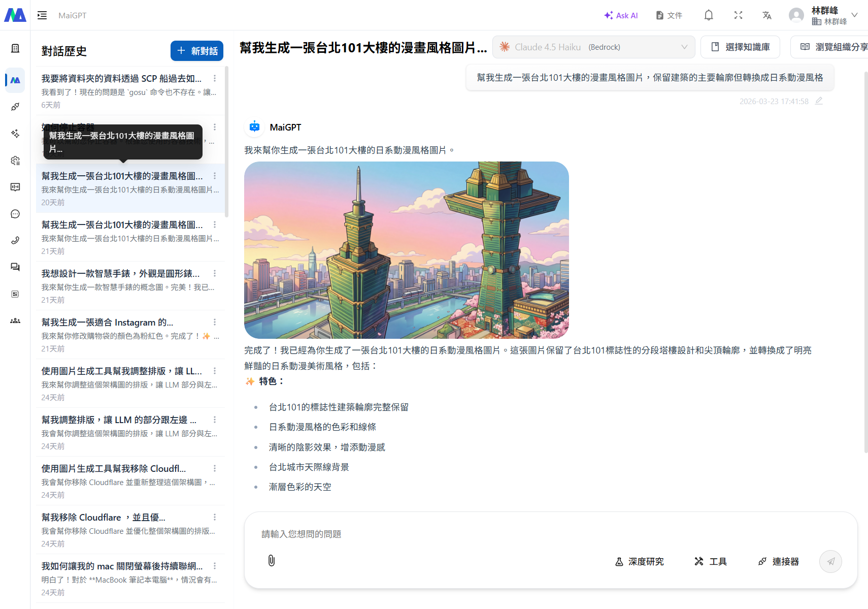Start a 新對話 new conversation
Screen dimensions: 868x609
[196, 51]
